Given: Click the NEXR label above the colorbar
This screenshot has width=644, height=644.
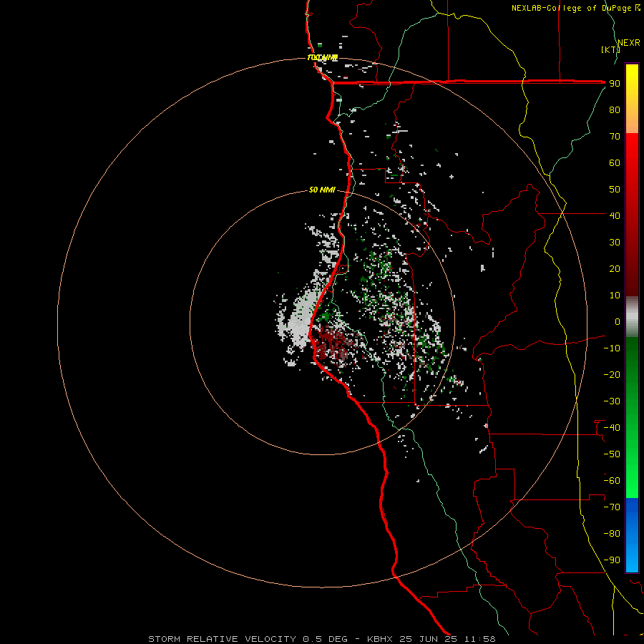Looking at the screenshot, I should pos(629,43).
